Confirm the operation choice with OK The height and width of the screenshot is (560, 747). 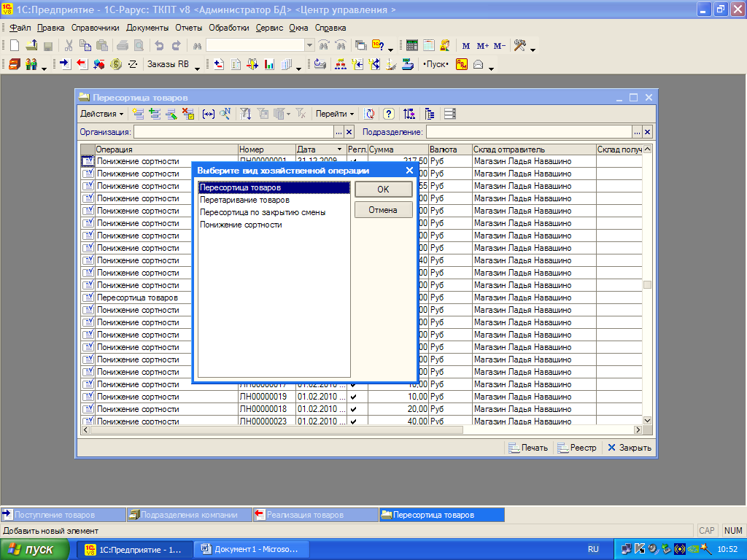[384, 189]
